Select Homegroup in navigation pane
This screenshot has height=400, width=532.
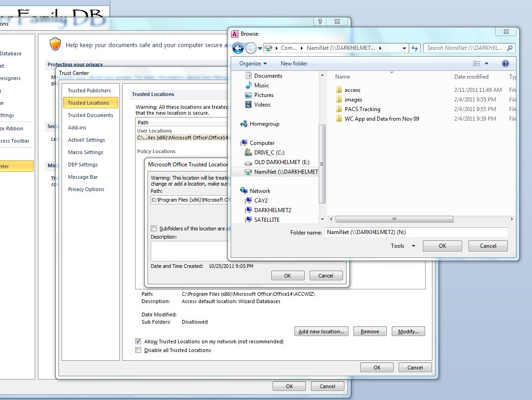click(260, 124)
